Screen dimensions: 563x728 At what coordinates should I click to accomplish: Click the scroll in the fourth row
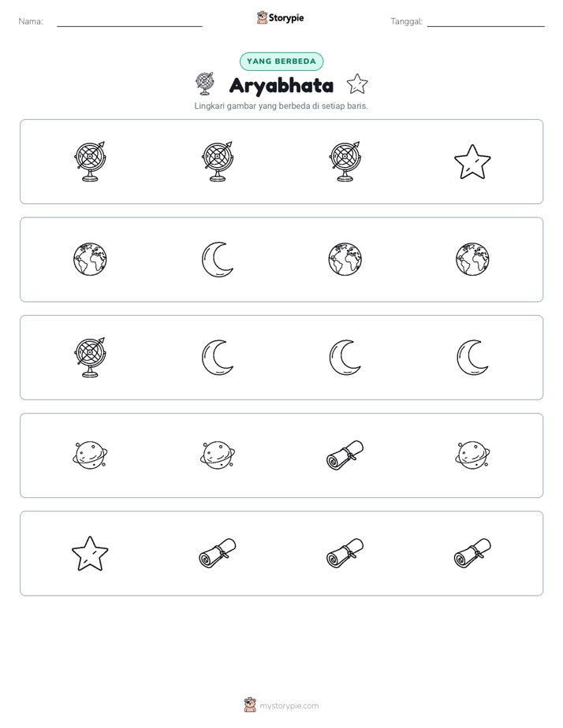345,455
